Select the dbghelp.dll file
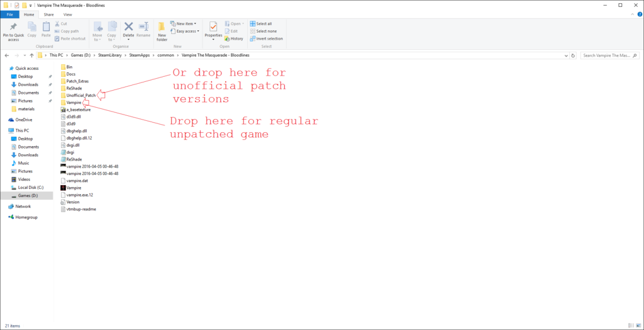644x330 pixels. pos(73,131)
